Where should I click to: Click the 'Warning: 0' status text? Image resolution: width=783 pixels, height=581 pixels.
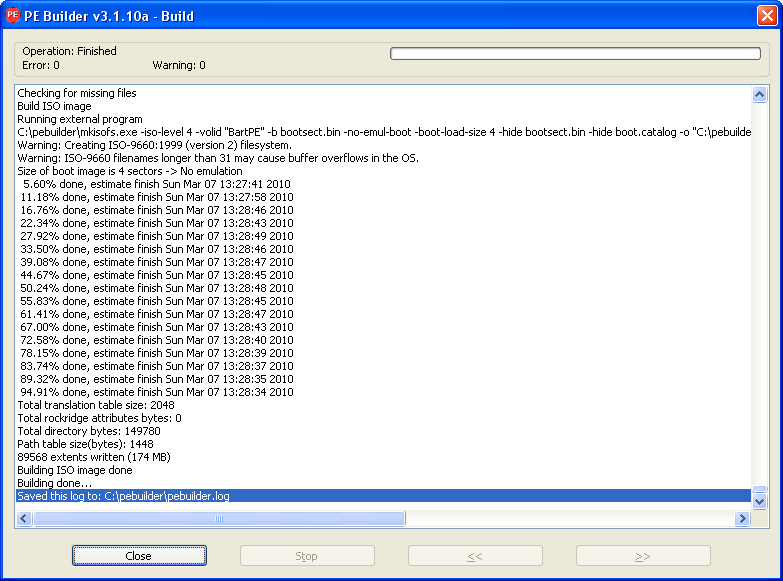pos(179,65)
